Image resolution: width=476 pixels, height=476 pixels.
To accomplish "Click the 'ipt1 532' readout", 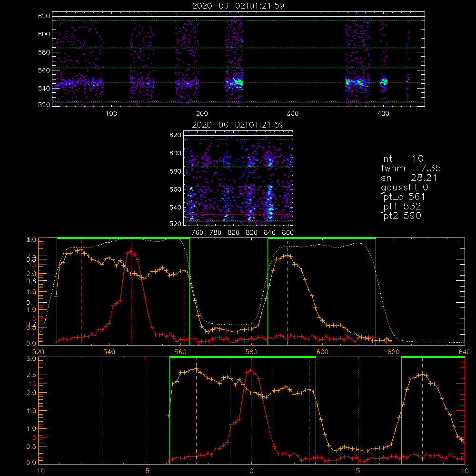I will coord(401,207).
